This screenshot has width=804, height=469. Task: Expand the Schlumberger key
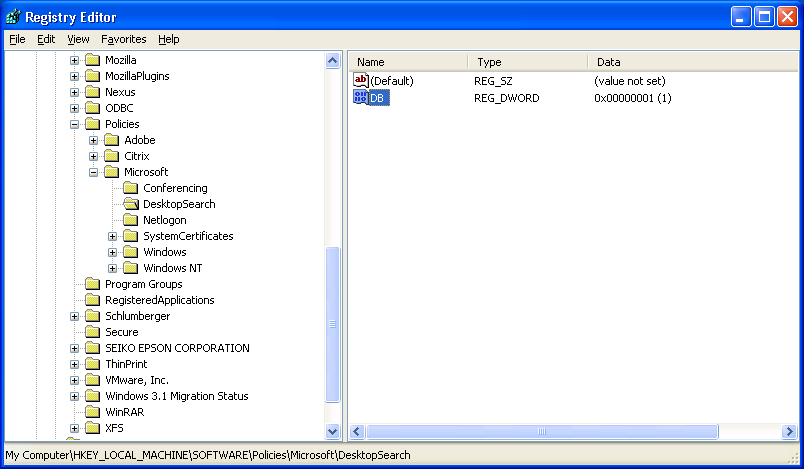74,316
